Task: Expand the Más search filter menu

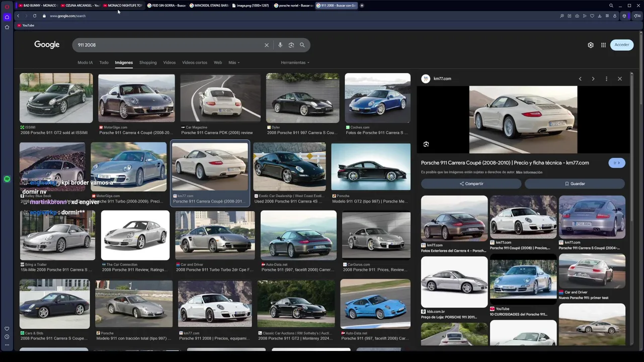Action: click(x=234, y=62)
